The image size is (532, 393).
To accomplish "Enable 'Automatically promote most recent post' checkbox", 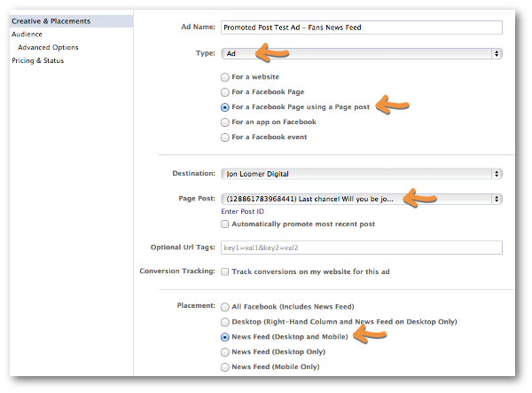I will (x=225, y=224).
